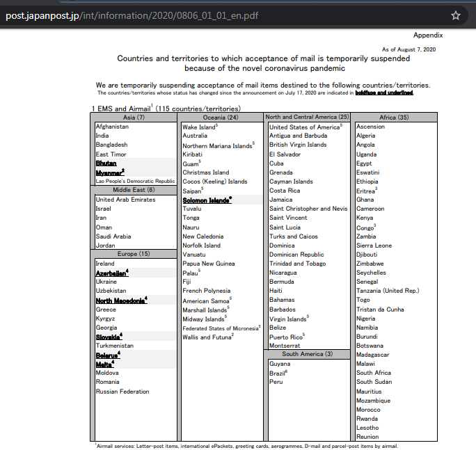This screenshot has width=476, height=450.
Task: Click 'Saudi Arabia' in Middle East list
Action: coord(113,236)
